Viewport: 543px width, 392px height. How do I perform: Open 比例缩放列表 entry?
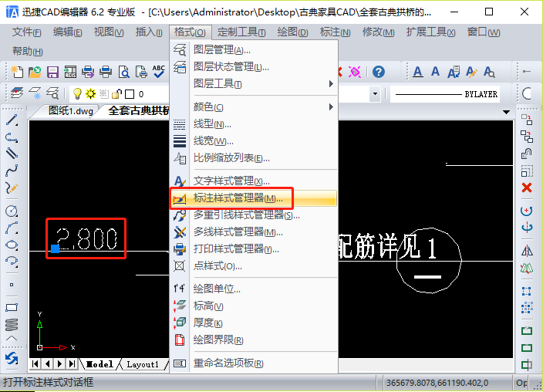point(253,158)
